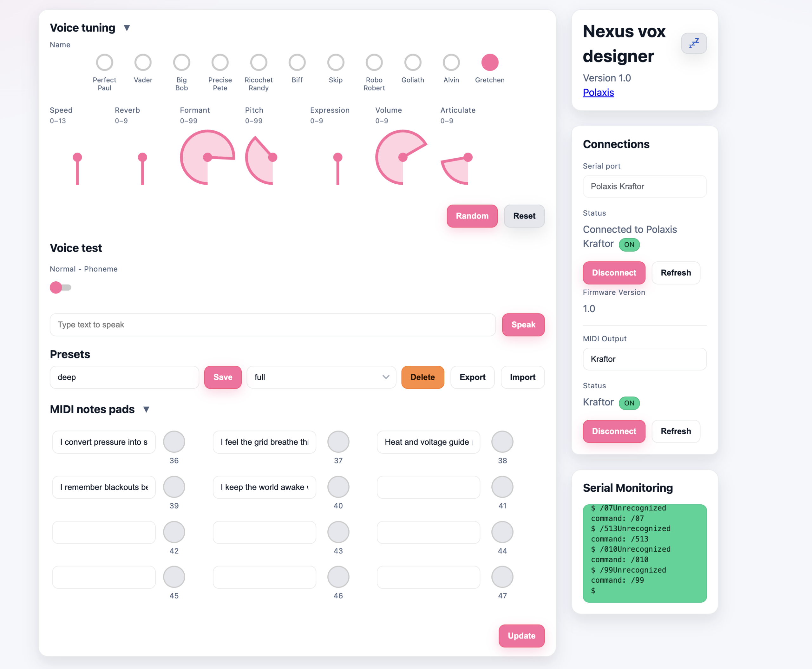Click the Speed slider handle
Screen dimensions: 812x669
(x=77, y=157)
